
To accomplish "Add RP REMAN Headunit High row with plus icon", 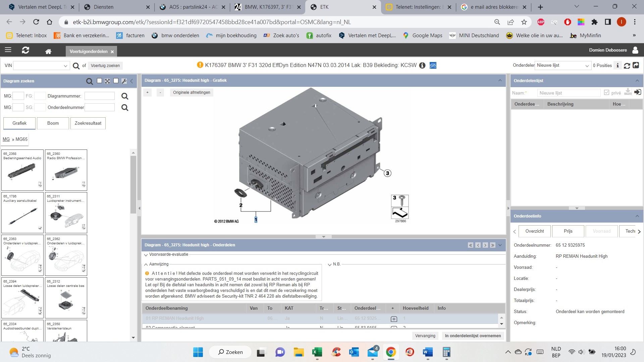I will (x=394, y=319).
